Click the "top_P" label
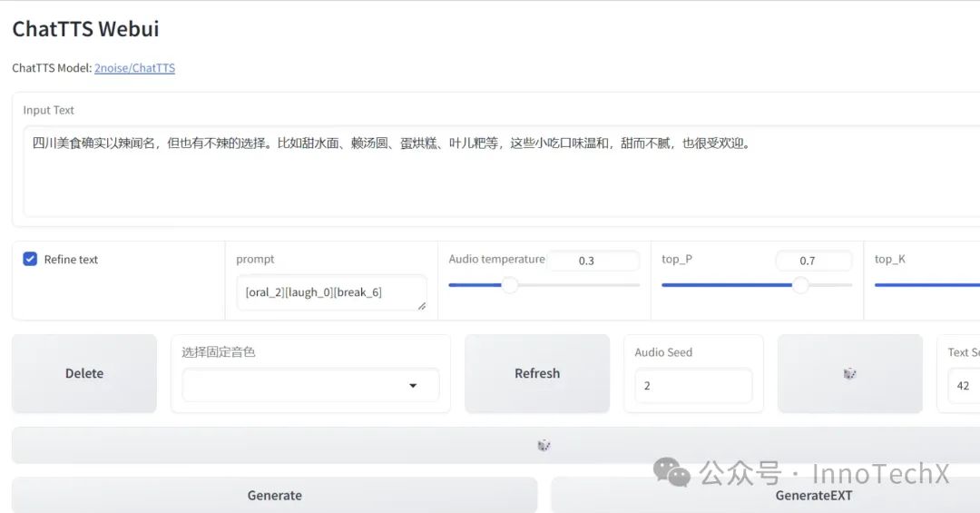This screenshot has width=980, height=513. tap(677, 259)
